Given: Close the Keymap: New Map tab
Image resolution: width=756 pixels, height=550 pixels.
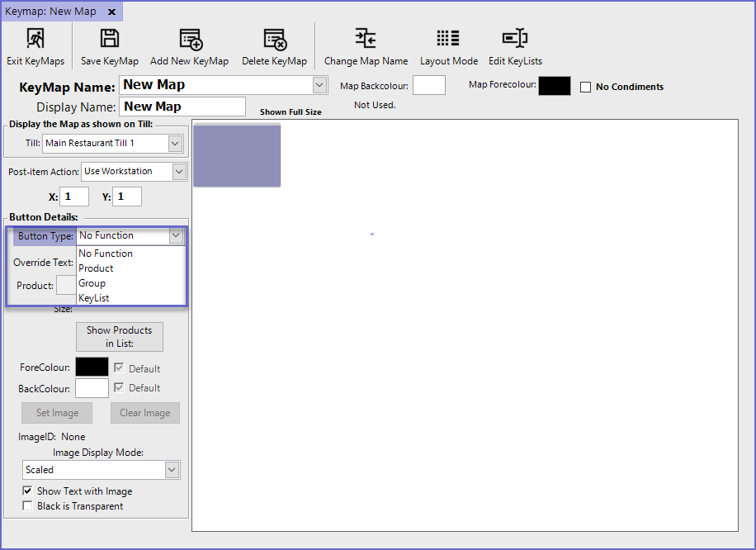Looking at the screenshot, I should (111, 12).
